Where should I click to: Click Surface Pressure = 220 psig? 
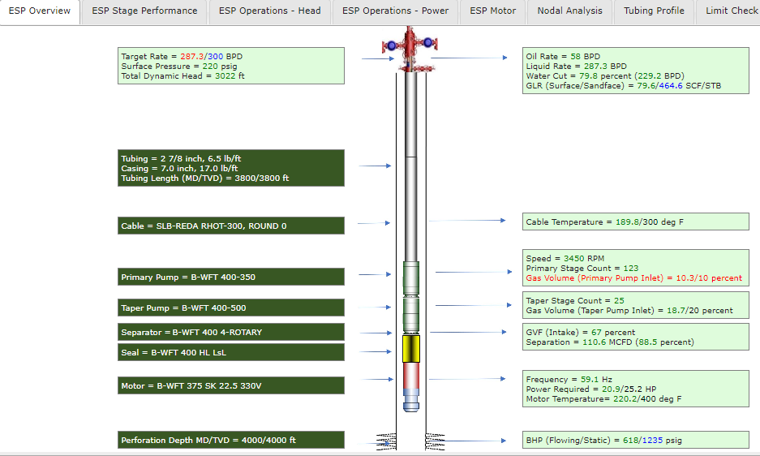coord(179,66)
